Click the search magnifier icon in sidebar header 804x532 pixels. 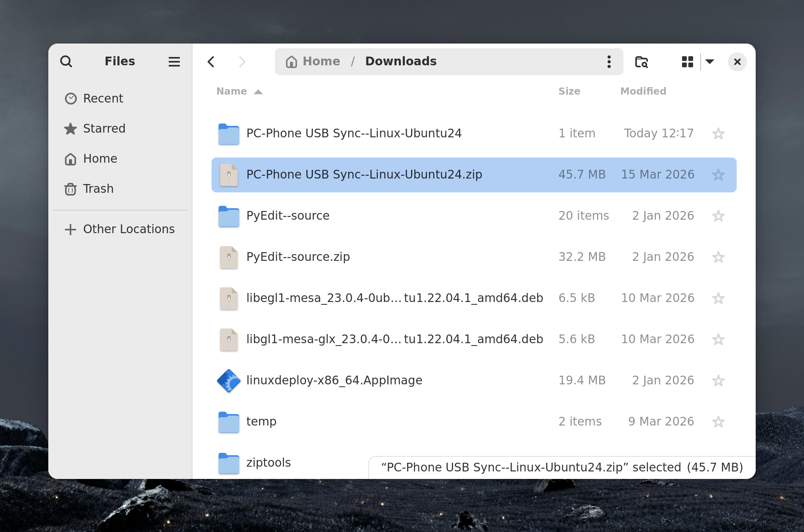(66, 61)
